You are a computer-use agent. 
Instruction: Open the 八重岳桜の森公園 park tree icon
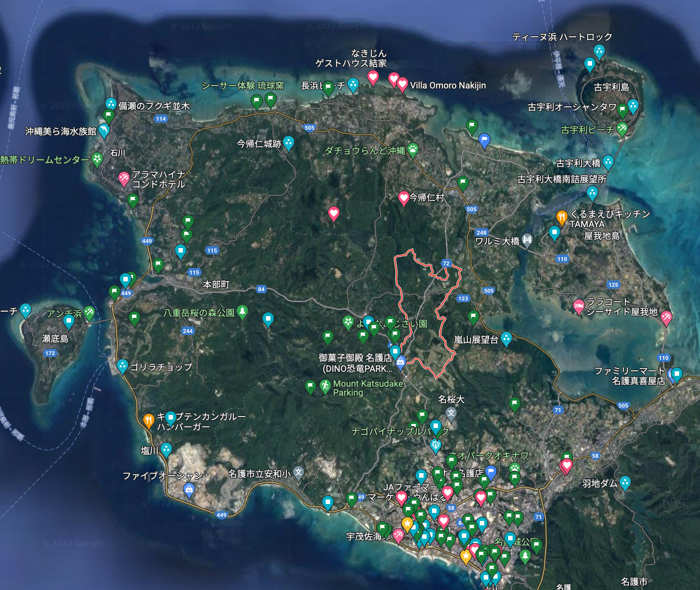tap(242, 312)
